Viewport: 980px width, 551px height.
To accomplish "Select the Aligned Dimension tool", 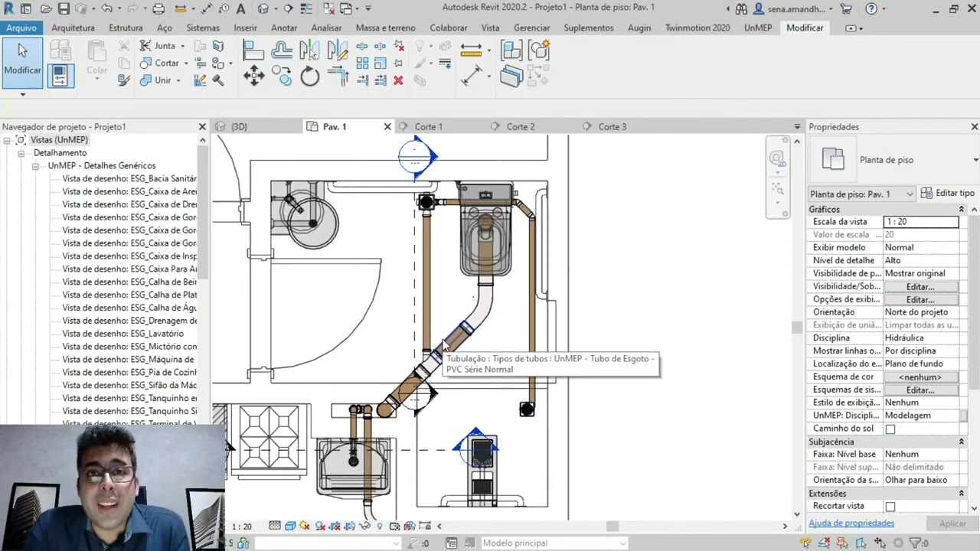I will point(472,76).
